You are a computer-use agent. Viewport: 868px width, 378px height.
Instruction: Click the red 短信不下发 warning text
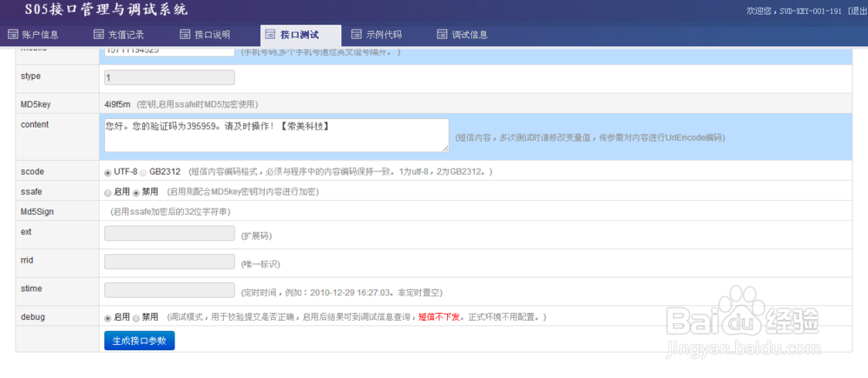click(439, 317)
